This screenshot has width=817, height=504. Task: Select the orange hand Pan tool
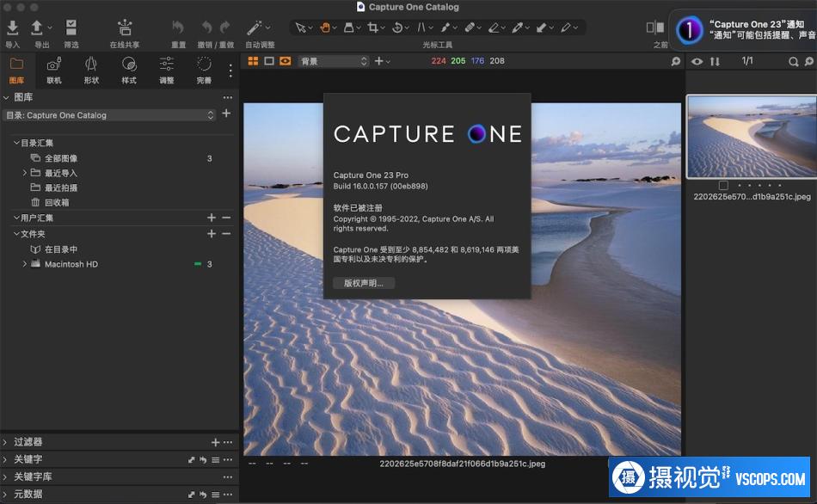tap(325, 28)
